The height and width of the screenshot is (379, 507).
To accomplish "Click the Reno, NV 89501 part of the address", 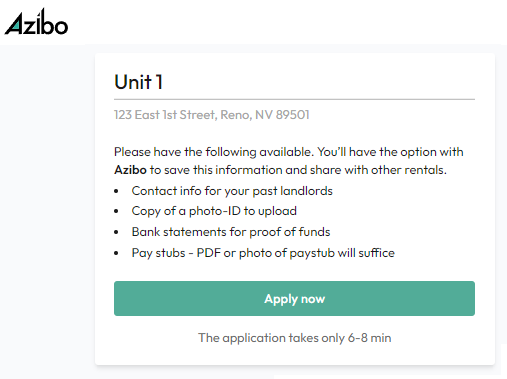I will (265, 115).
